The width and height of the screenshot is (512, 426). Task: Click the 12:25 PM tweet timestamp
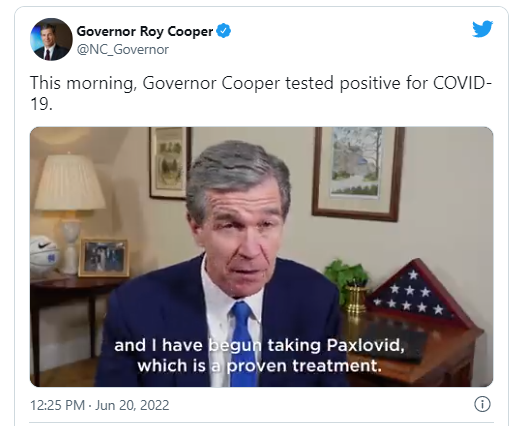point(57,405)
